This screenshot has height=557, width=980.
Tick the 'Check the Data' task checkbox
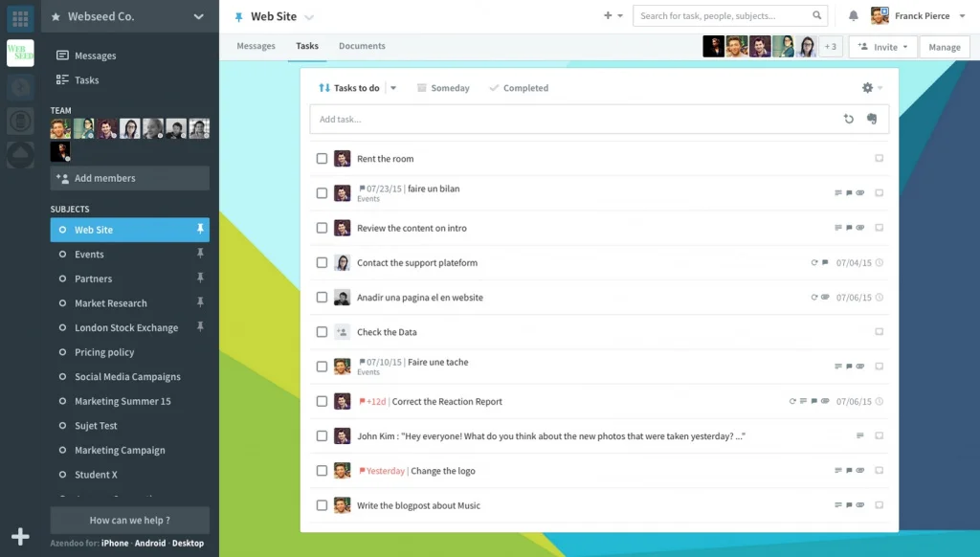pyautogui.click(x=322, y=332)
